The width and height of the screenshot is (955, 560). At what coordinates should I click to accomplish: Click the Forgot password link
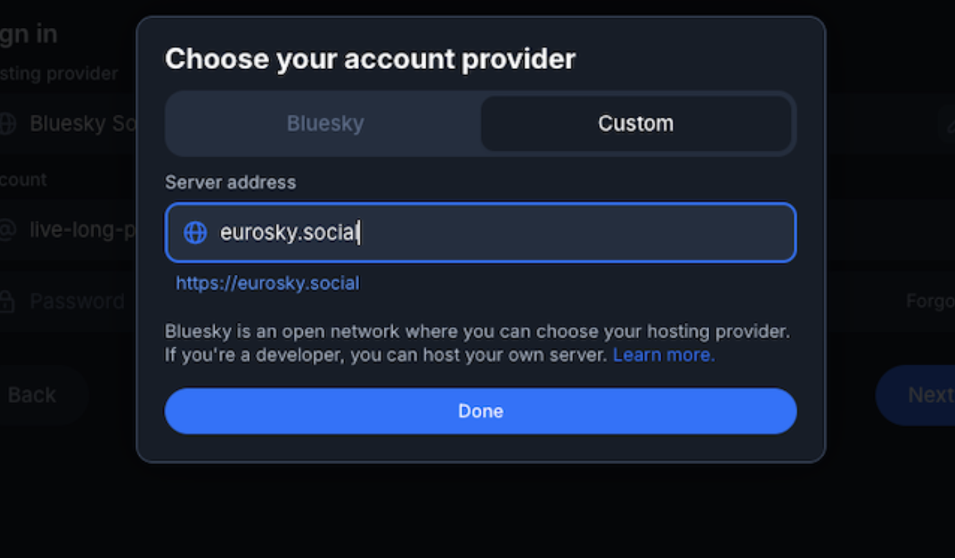[x=930, y=301]
